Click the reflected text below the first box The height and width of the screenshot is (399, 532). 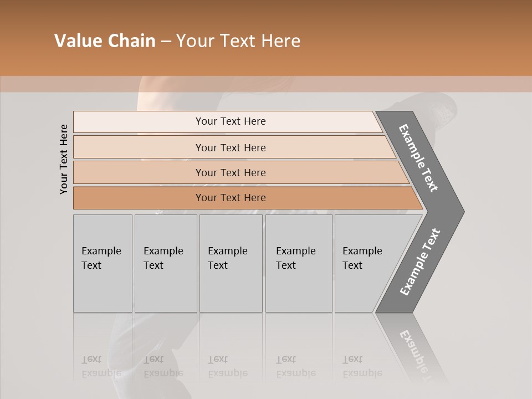click(101, 367)
